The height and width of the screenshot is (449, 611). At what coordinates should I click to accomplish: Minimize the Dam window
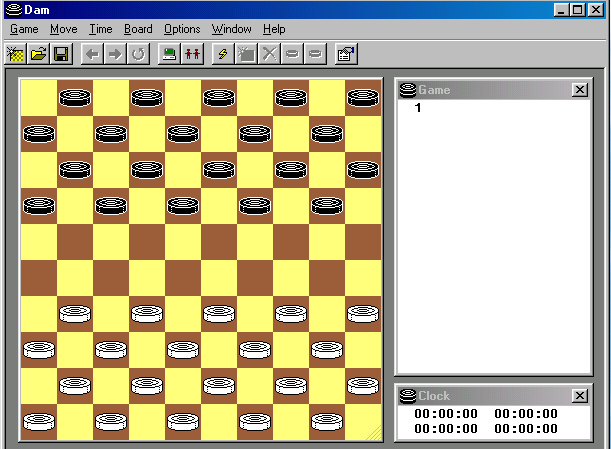(x=562, y=10)
